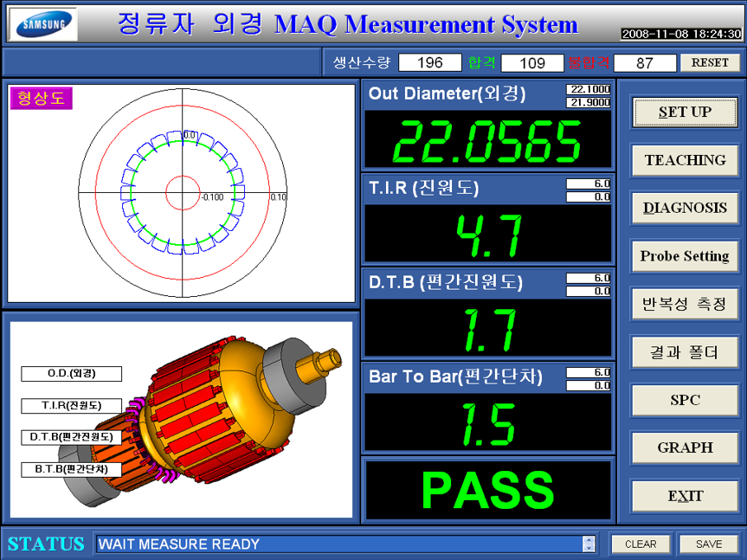This screenshot has height=560, width=747.
Task: Select the status message field
Action: [x=338, y=544]
